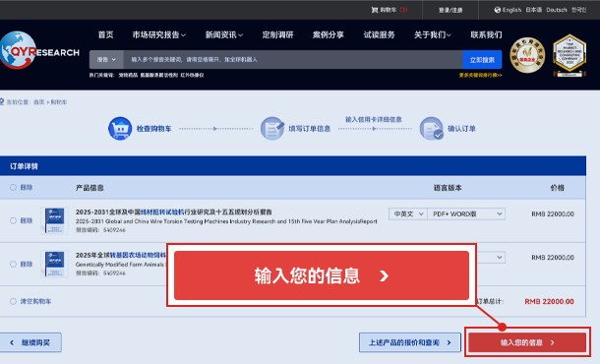The image size is (600, 364).
Task: Click the 清空购物车 label
Action: click(35, 301)
